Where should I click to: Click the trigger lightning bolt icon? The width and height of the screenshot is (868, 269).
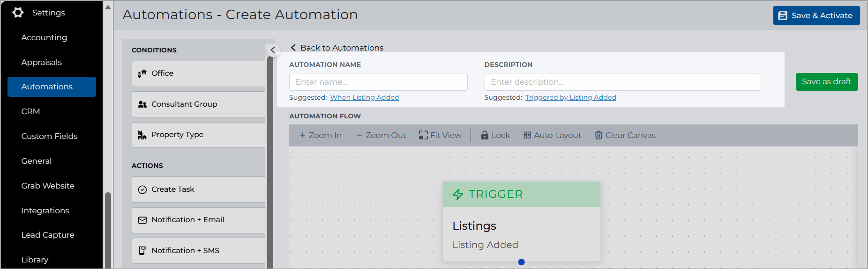(x=458, y=194)
